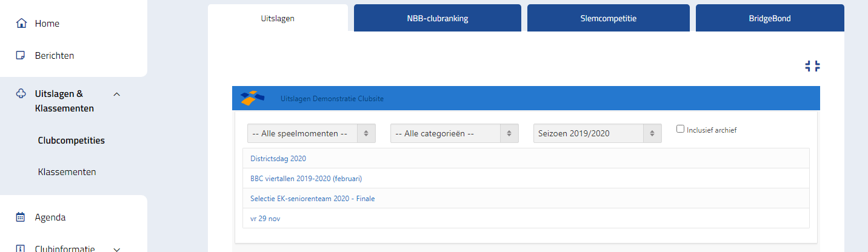Click the Berichten note icon
Screen dimensions: 868x252
pos(21,56)
